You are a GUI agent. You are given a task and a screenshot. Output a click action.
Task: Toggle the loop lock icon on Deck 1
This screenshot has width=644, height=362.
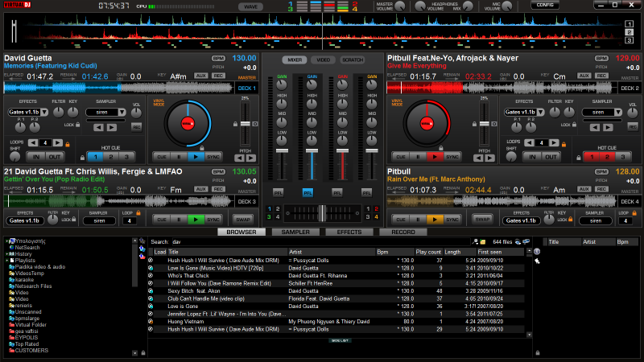pos(68,144)
